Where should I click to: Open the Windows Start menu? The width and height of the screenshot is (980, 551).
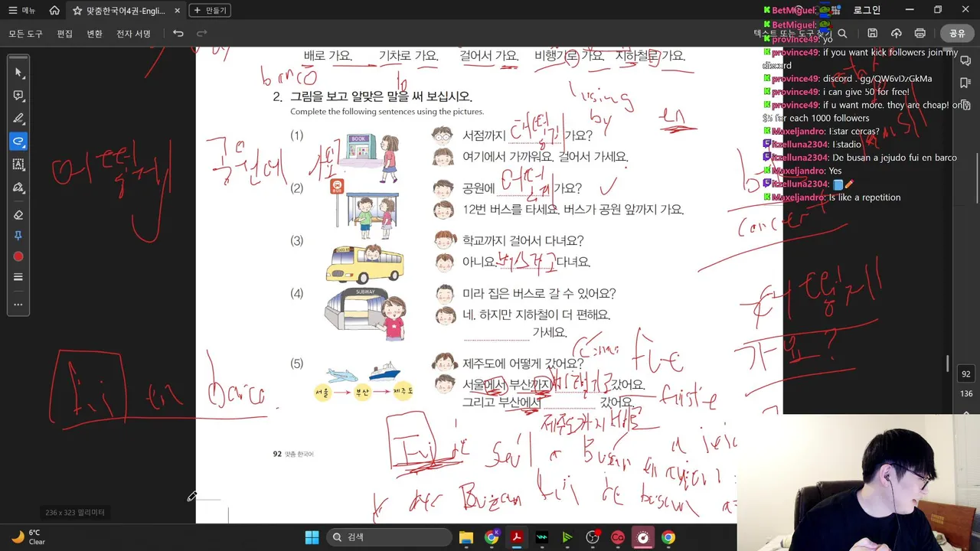(312, 537)
